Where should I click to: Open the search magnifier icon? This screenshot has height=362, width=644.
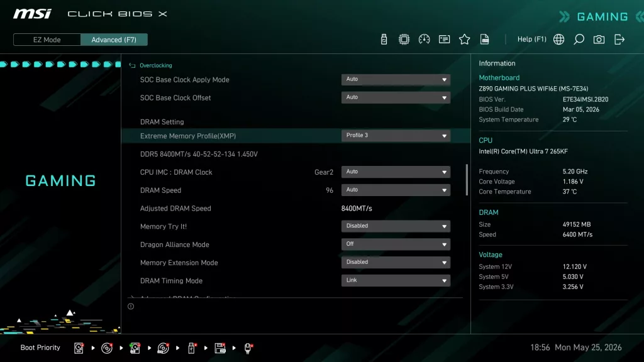click(579, 40)
